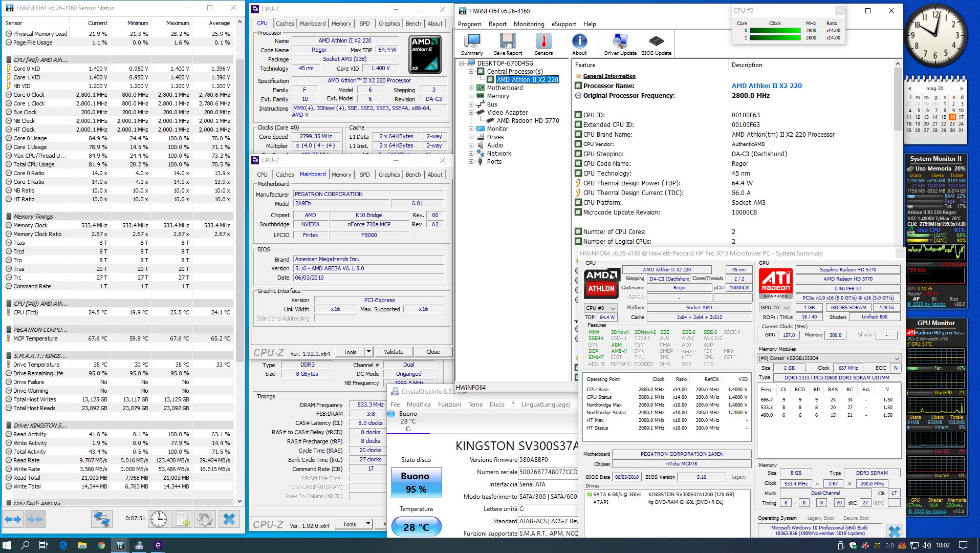The image size is (980, 553).
Task: Click Buono 95 % health status button
Action: click(x=416, y=482)
